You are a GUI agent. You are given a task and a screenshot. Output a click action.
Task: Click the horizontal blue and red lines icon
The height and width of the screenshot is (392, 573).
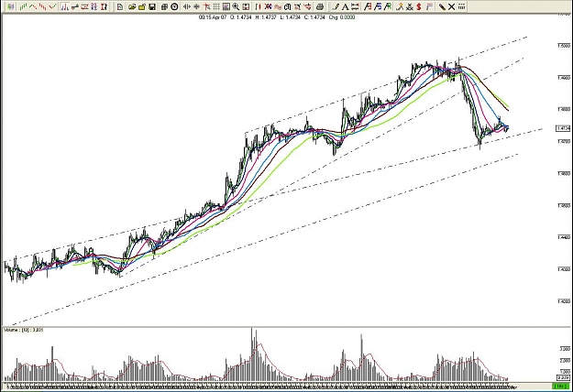355,6
